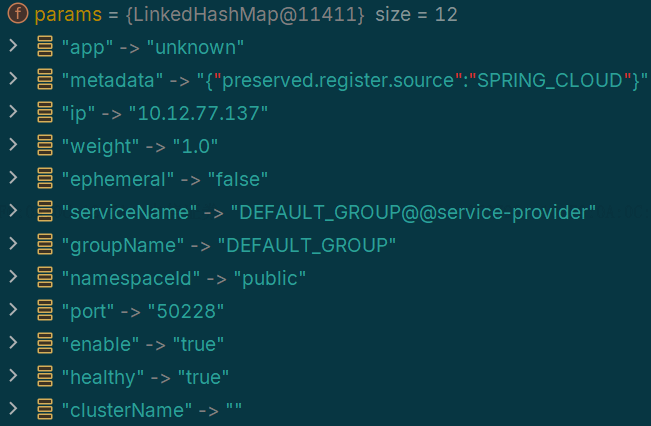Select the "10.12.77.137" ip value
The width and height of the screenshot is (651, 426).
(198, 113)
